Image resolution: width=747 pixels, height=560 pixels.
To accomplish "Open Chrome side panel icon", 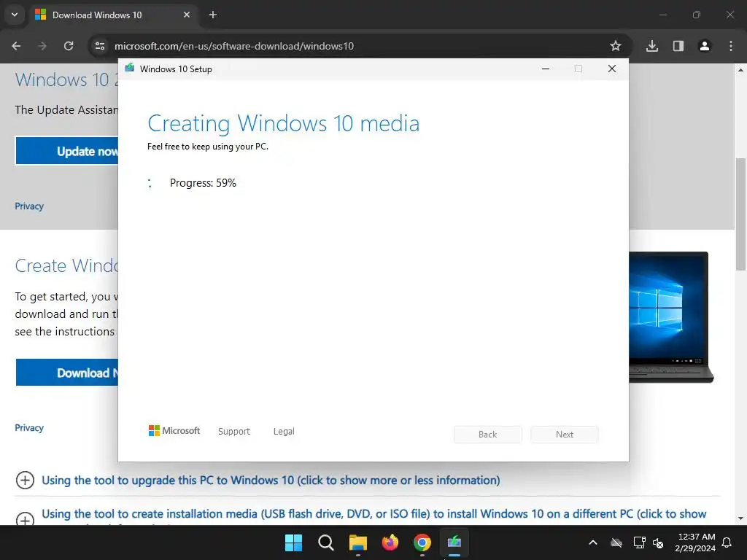I will (x=678, y=46).
